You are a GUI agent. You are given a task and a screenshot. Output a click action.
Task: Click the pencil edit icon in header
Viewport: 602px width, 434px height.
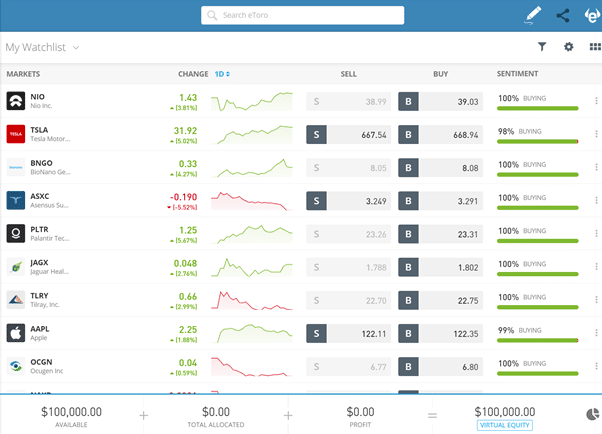533,15
